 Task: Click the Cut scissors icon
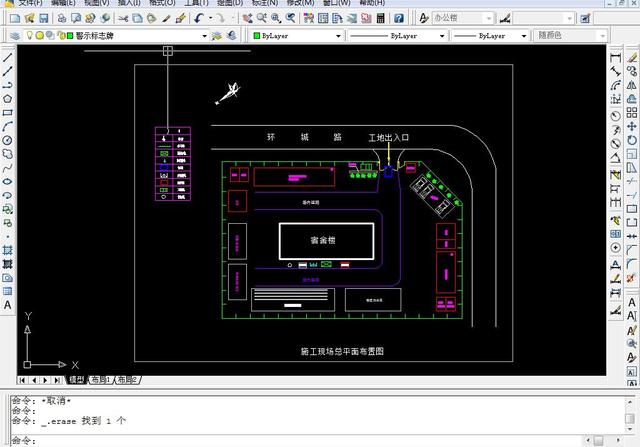tap(123, 18)
